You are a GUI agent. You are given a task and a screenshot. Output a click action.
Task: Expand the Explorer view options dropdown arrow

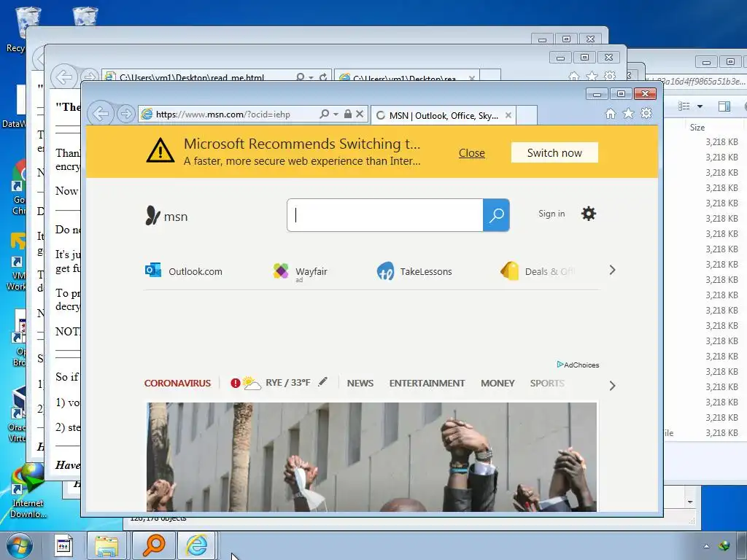coord(700,106)
